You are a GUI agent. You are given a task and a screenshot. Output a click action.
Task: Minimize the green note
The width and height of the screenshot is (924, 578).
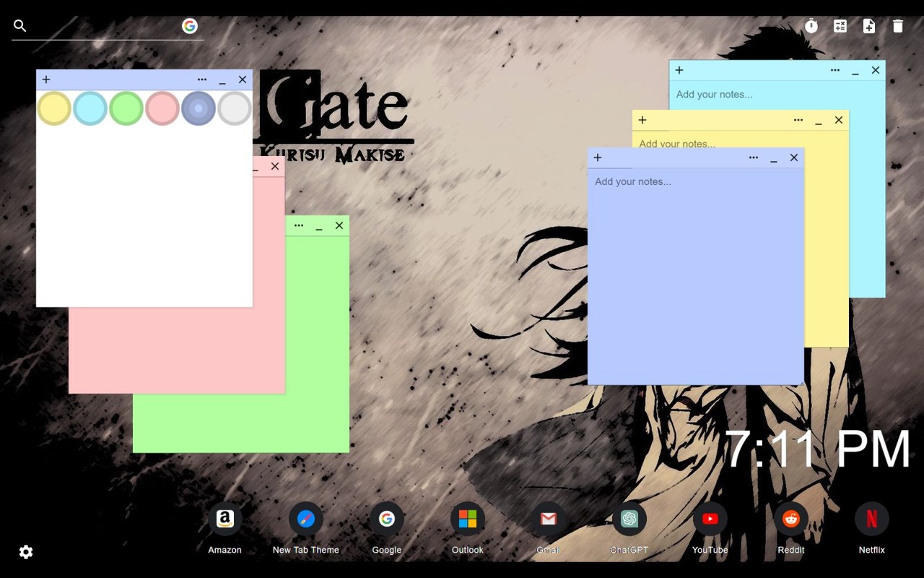319,225
